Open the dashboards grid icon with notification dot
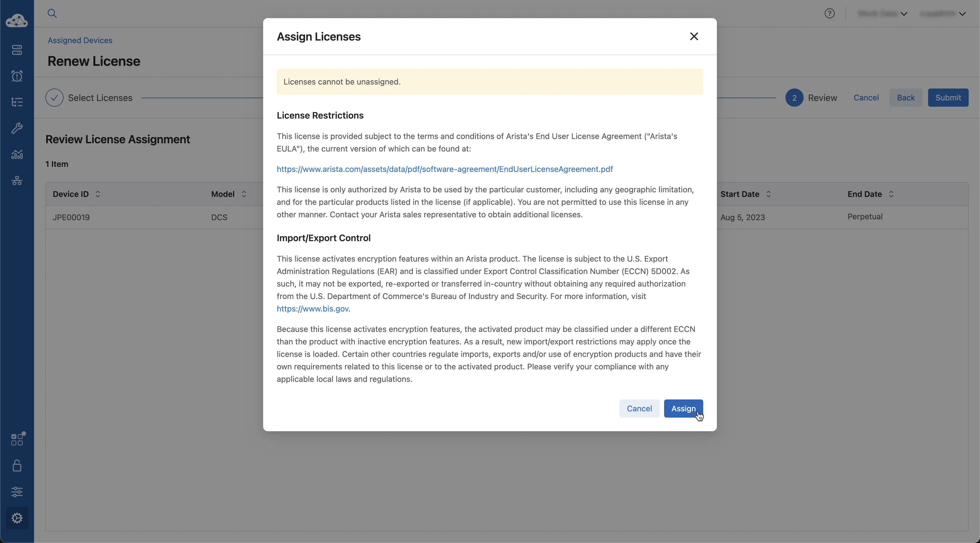980x543 pixels. point(18,439)
